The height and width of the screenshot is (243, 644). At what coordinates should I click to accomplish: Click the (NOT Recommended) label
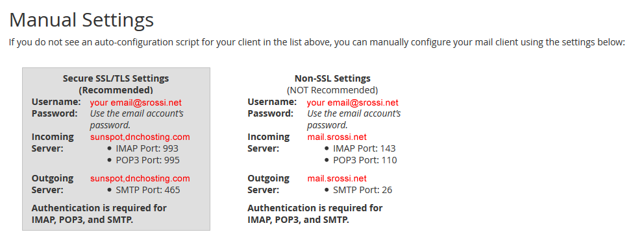tap(332, 89)
